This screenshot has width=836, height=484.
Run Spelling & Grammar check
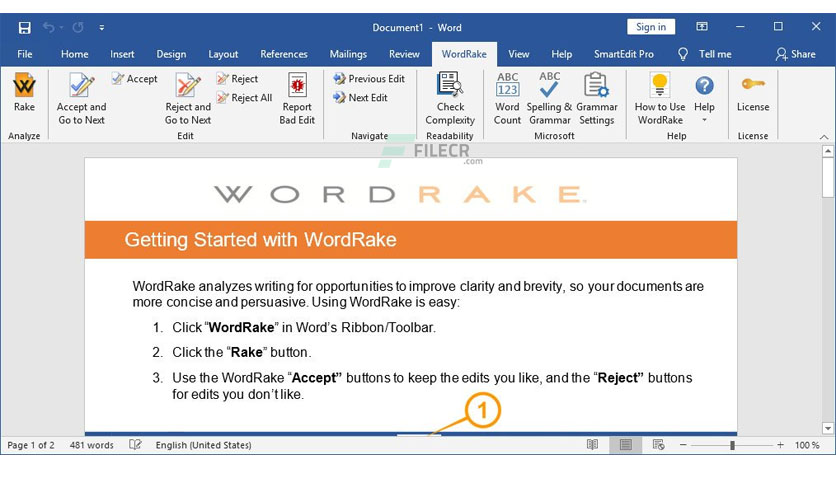point(549,99)
